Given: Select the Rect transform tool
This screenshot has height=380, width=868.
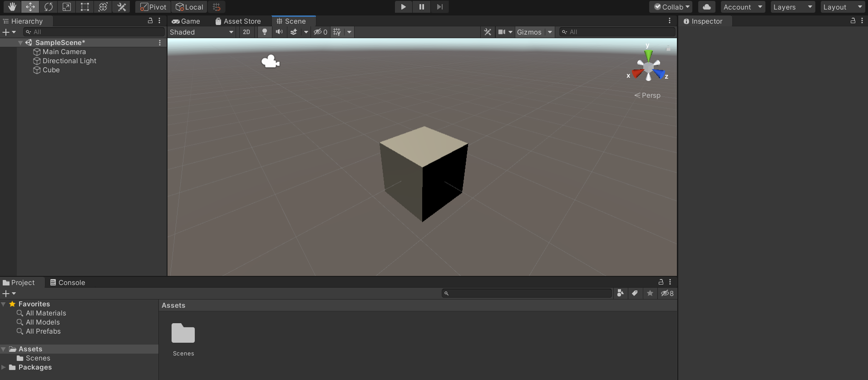Looking at the screenshot, I should pos(85,7).
